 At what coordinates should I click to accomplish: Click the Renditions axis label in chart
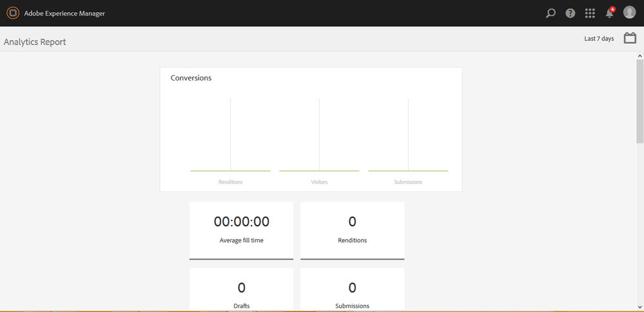230,182
